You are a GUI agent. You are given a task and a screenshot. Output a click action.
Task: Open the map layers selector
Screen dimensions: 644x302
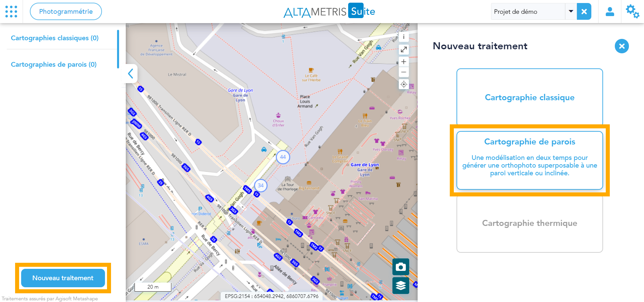tap(400, 286)
